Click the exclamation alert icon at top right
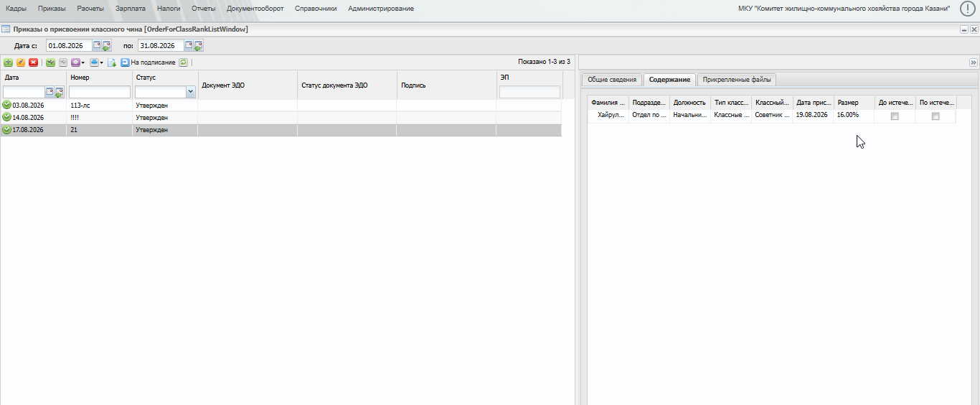Image resolution: width=980 pixels, height=405 pixels. tap(967, 9)
